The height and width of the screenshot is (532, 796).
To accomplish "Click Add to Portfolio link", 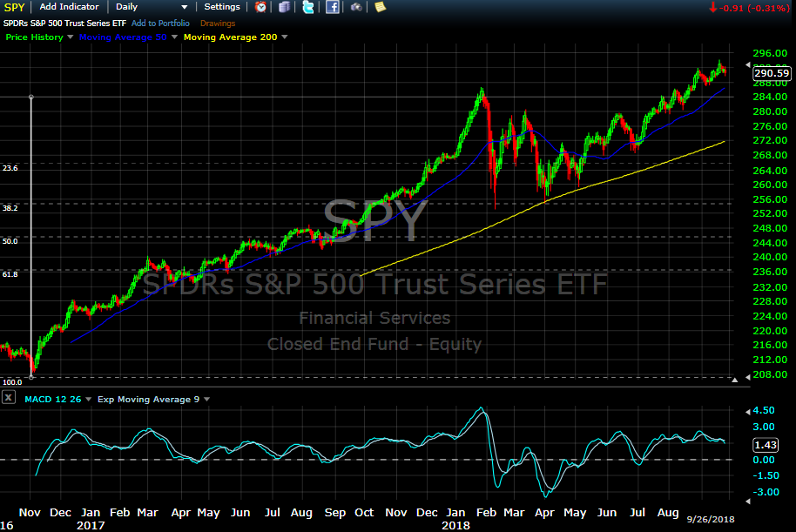I will (x=160, y=24).
